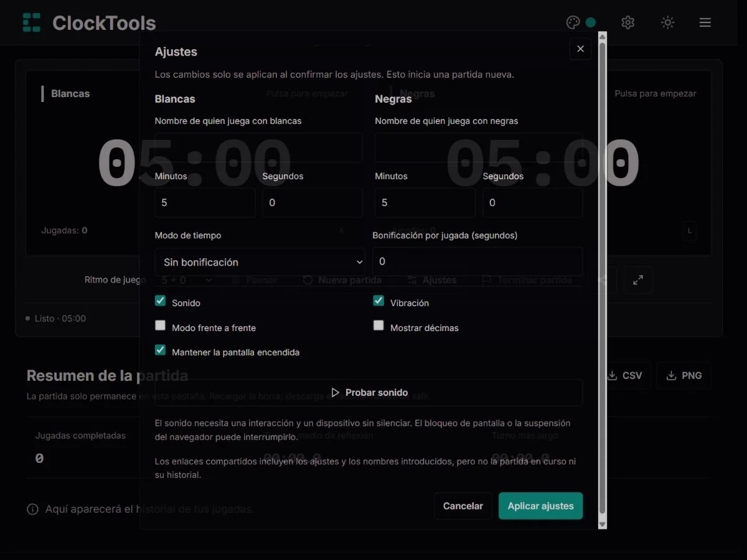Click the Bonificación por jugada field
This screenshot has height=560, width=747.
tap(477, 261)
